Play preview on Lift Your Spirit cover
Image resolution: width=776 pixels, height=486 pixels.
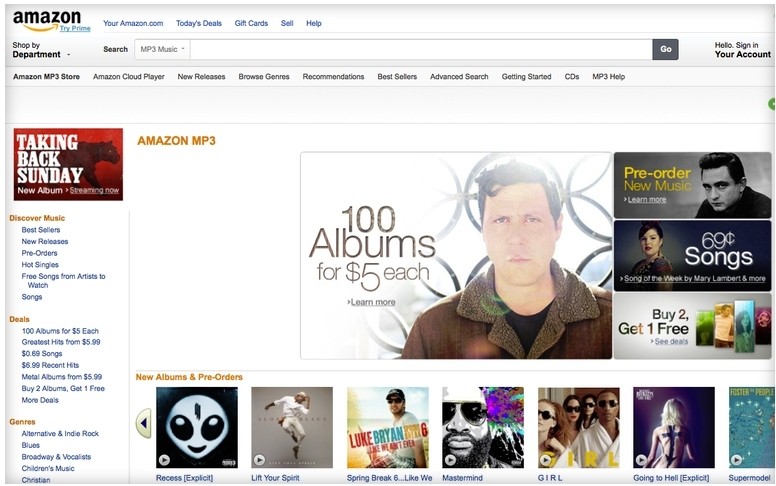[259, 460]
